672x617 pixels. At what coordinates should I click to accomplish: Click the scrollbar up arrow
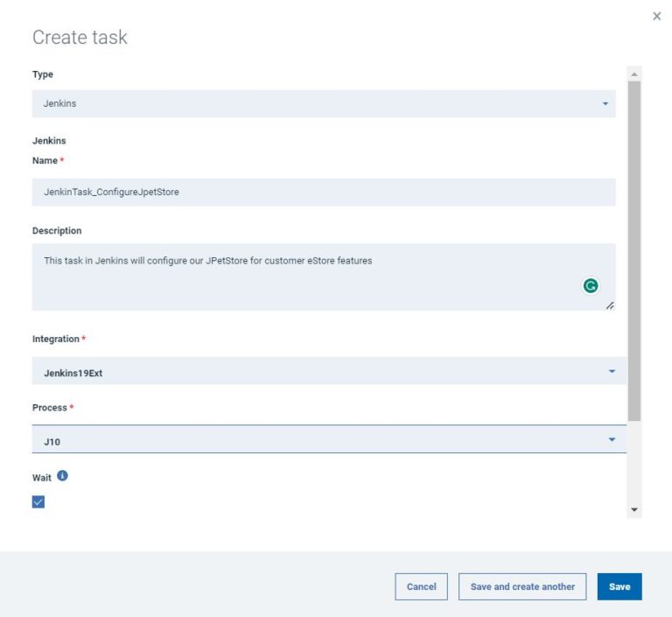[634, 74]
